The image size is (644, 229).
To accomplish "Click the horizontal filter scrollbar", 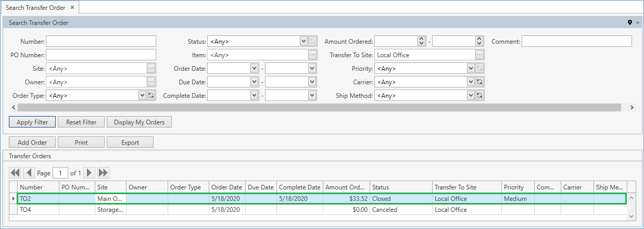I will pyautogui.click(x=319, y=107).
